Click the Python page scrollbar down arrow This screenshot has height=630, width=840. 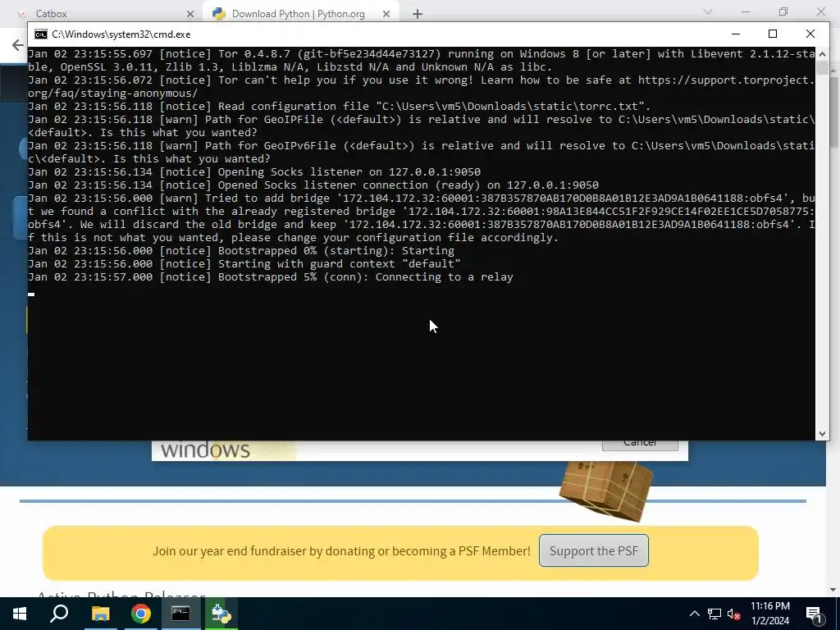tap(833, 589)
